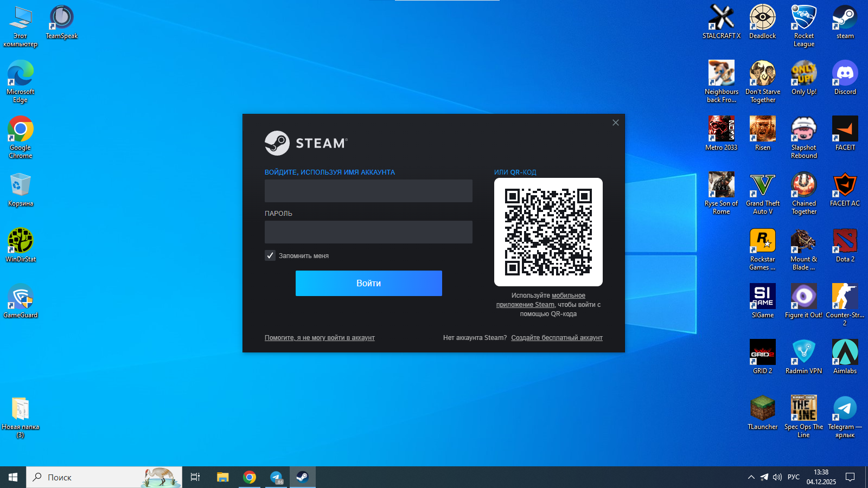Select the Chained Together icon

click(x=804, y=193)
